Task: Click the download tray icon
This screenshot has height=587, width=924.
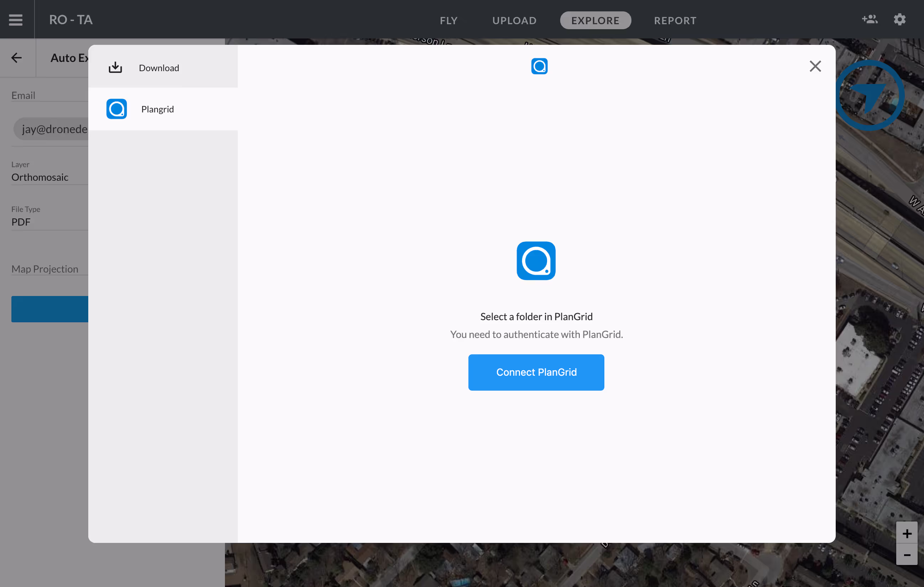Action: pos(115,68)
